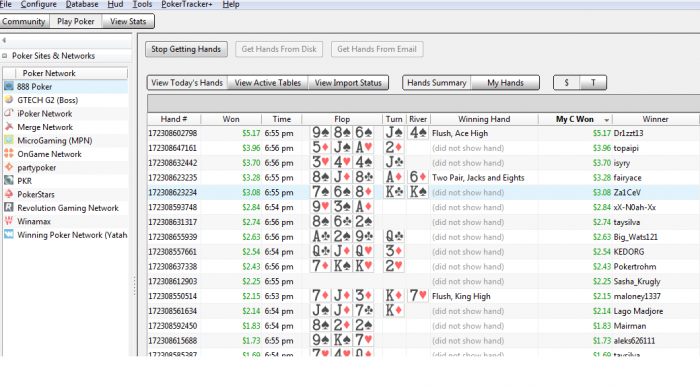Image resolution: width=700 pixels, height=388 pixels.
Task: Select the PokerStars icon
Action: 9,194
